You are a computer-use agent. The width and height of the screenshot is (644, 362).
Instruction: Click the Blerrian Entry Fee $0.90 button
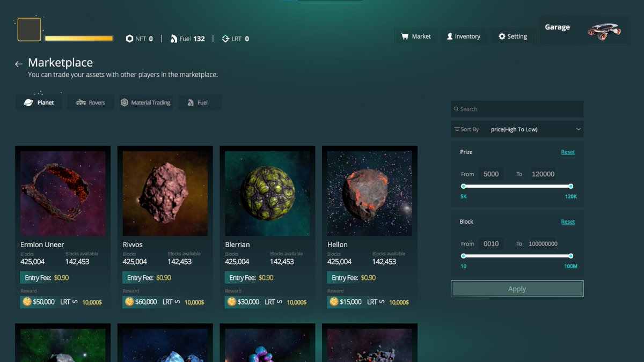point(250,278)
